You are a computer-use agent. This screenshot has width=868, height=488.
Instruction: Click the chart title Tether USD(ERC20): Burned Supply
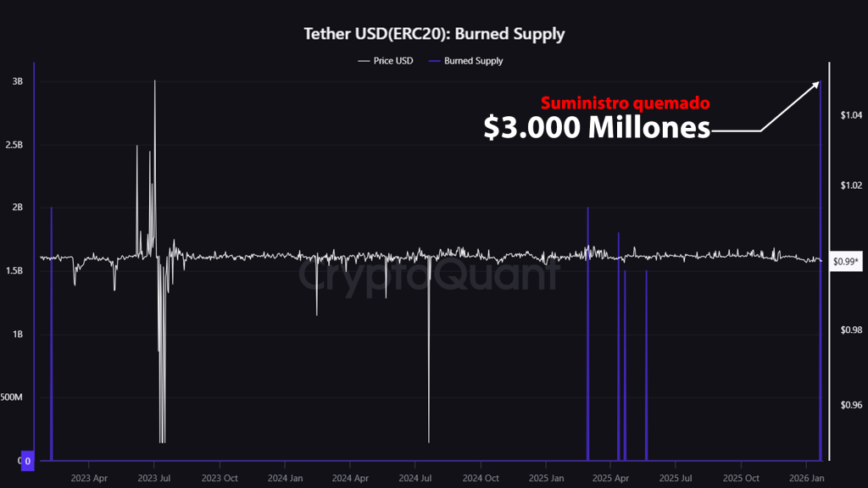(434, 35)
